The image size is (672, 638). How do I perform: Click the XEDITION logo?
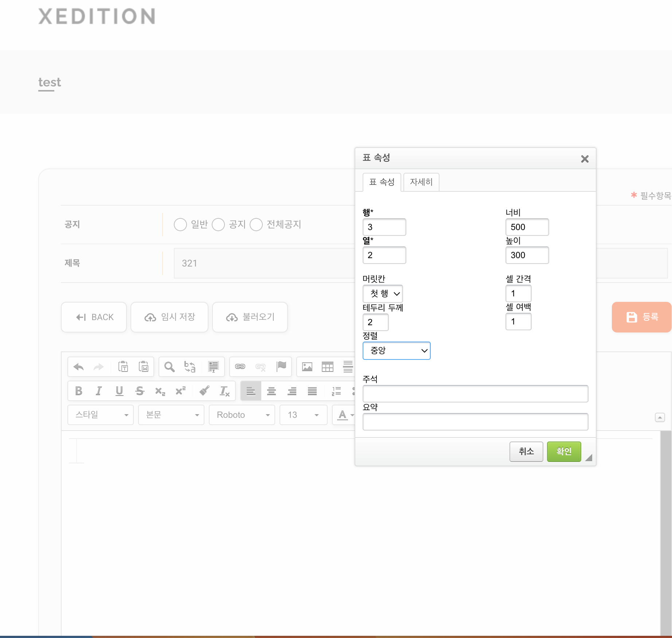tap(97, 16)
